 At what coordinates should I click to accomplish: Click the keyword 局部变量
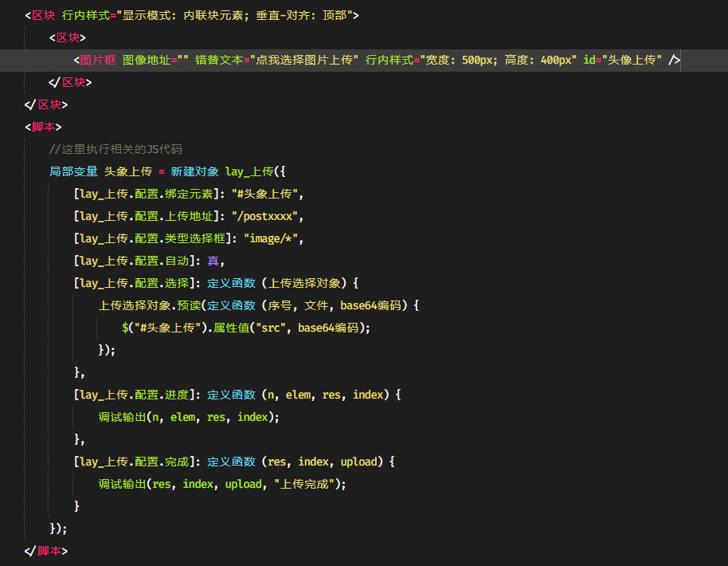(x=73, y=172)
